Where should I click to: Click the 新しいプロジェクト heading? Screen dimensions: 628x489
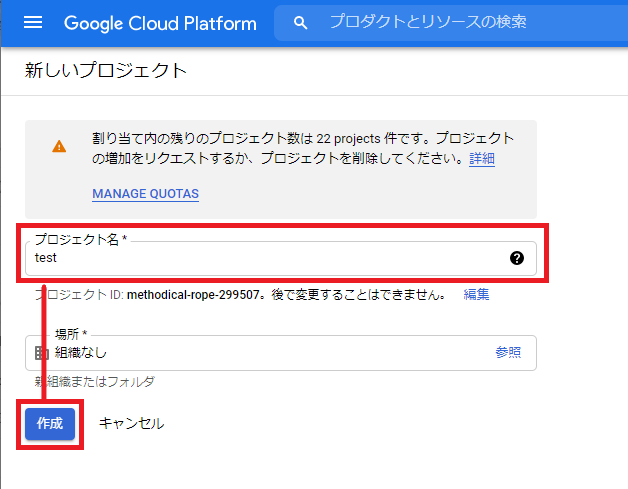coord(106,70)
